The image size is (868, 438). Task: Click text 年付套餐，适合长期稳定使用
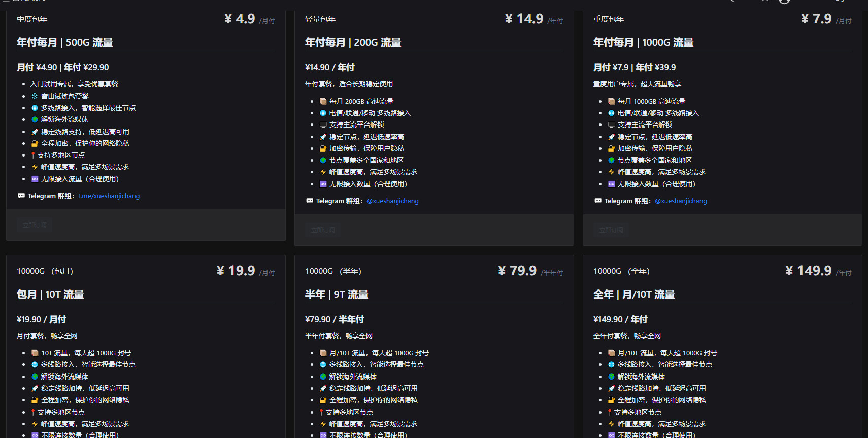click(349, 84)
